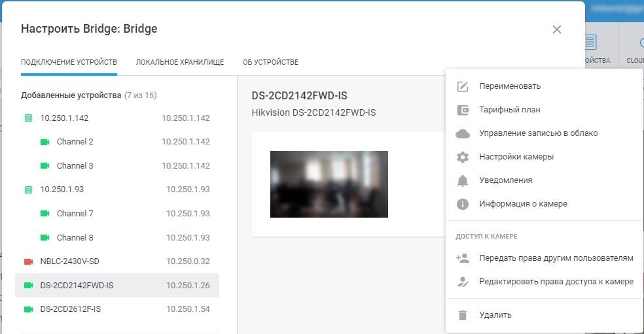This screenshot has height=334, width=644.
Task: Click the (7 из 16) device counter
Action: point(141,95)
